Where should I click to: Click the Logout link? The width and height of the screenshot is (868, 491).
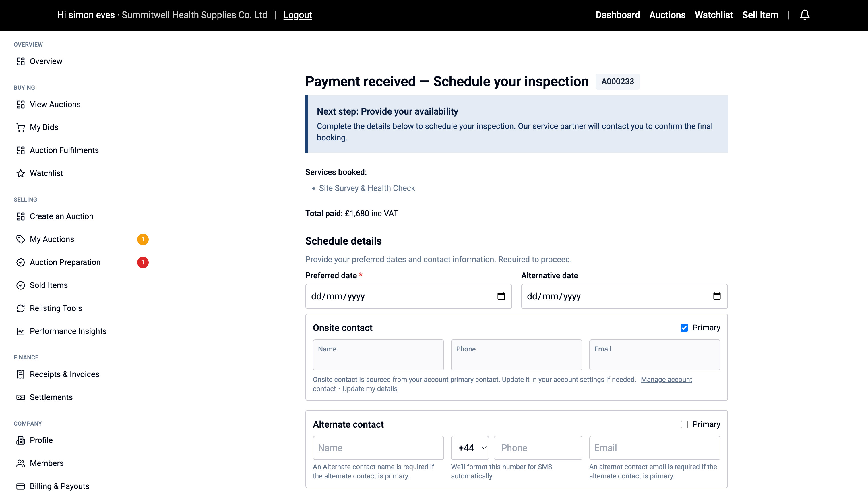298,15
